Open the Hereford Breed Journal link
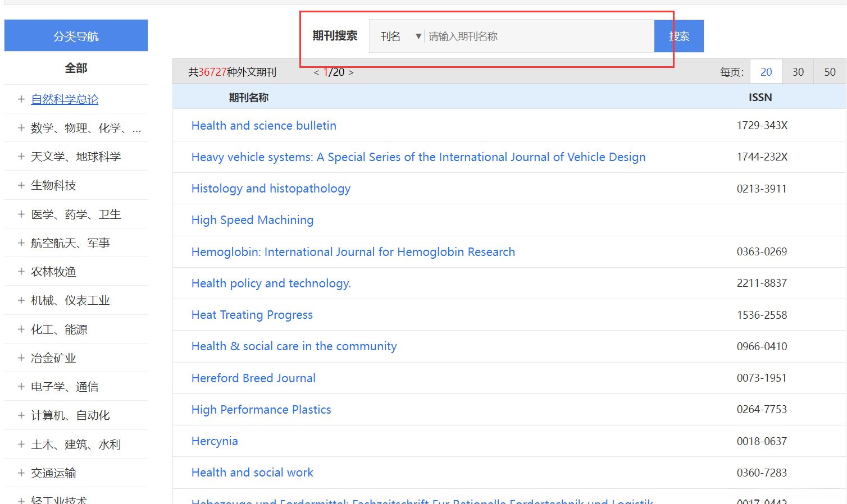Image resolution: width=847 pixels, height=504 pixels. (253, 378)
